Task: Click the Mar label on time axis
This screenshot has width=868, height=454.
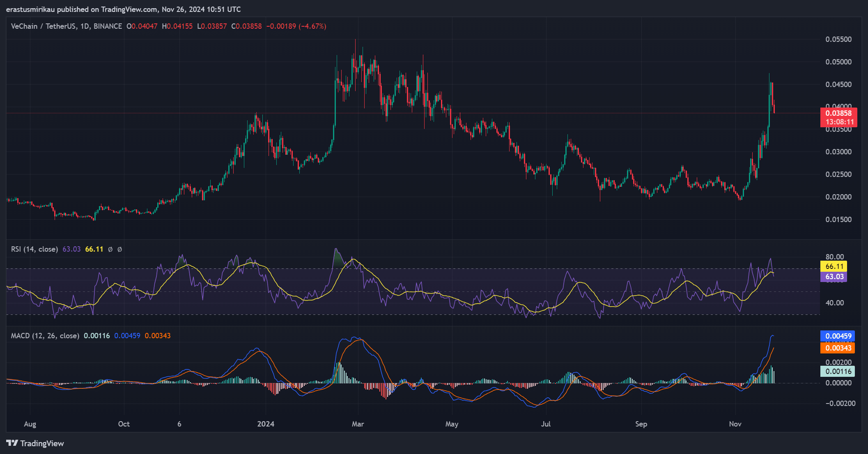Action: 358,424
